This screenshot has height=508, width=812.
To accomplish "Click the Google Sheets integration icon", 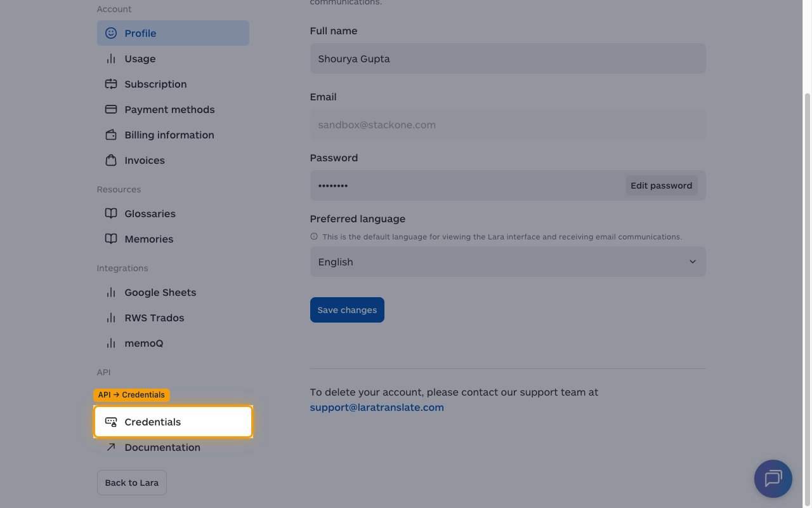I will pos(111,292).
